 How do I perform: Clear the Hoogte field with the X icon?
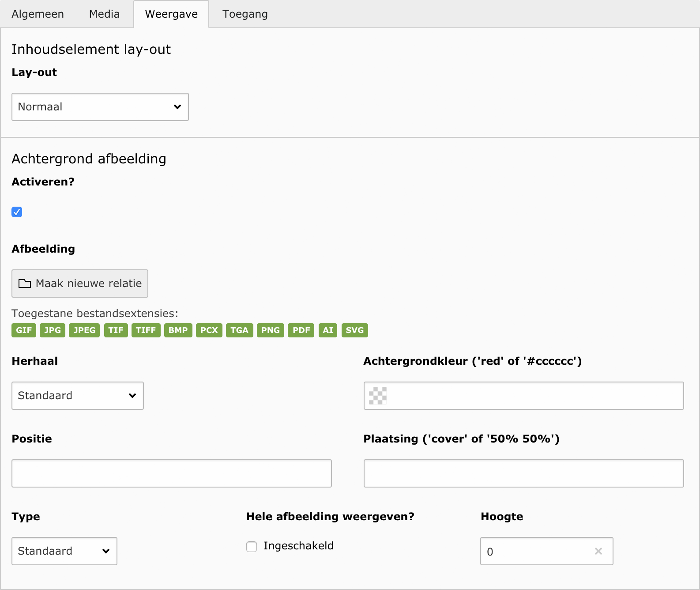[598, 551]
